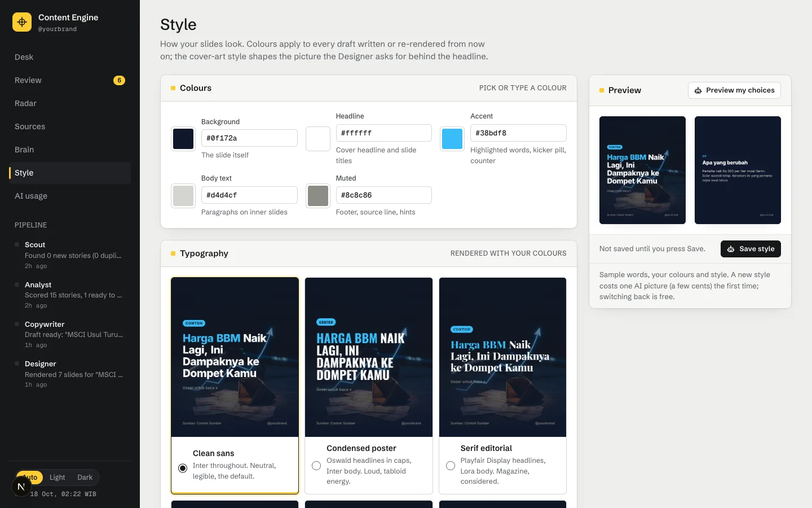
Task: Go to Review in the sidebar
Action: [70, 80]
